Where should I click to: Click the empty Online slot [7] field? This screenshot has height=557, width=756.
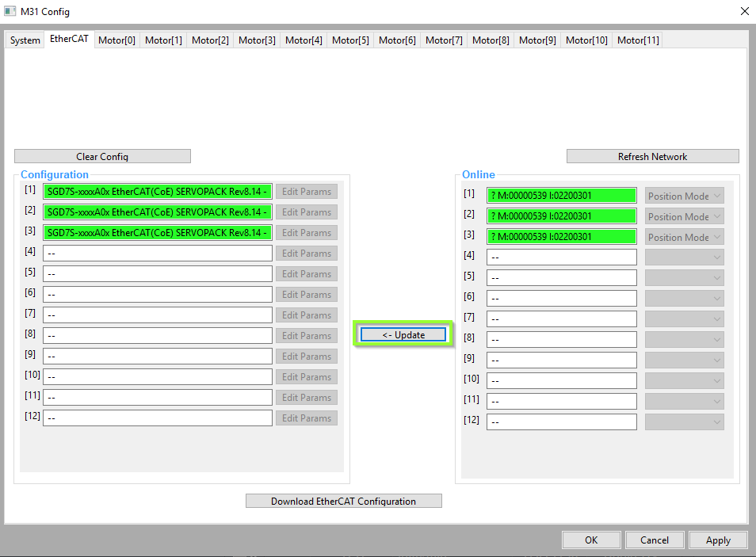(x=562, y=319)
